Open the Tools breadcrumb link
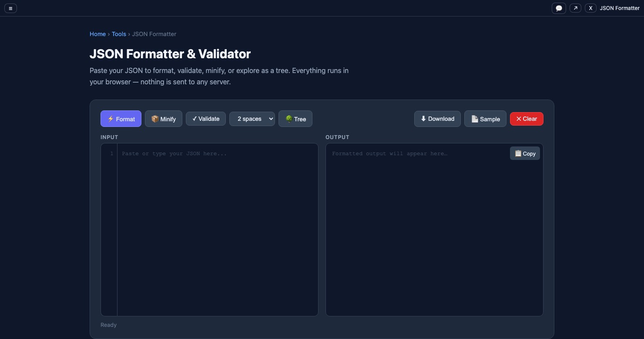Image resolution: width=644 pixels, height=339 pixels. pyautogui.click(x=118, y=34)
